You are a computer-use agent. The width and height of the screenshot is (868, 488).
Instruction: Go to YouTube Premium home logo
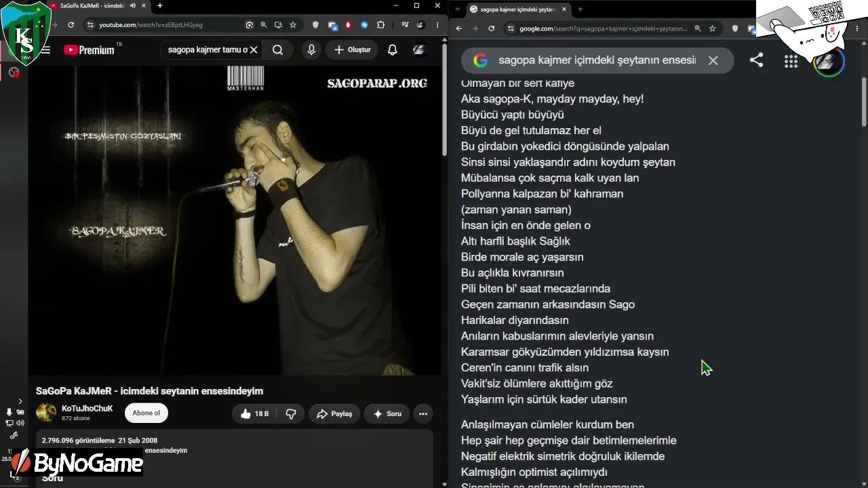click(89, 49)
